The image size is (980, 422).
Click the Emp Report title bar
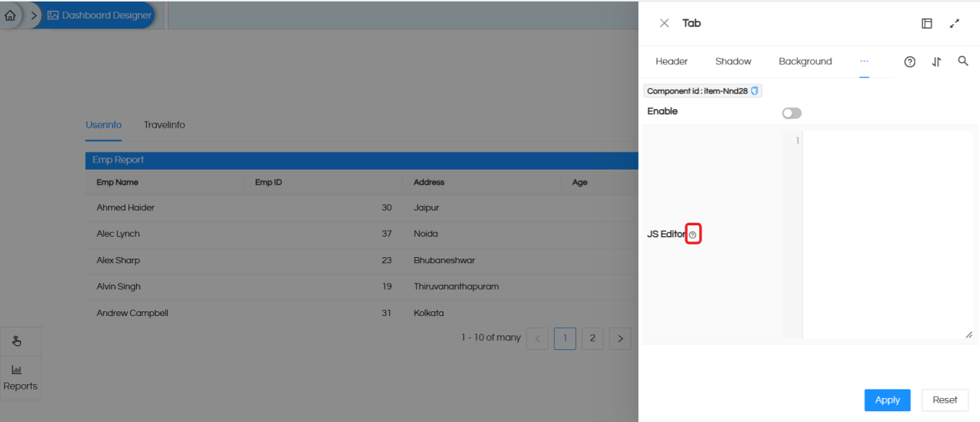[361, 160]
